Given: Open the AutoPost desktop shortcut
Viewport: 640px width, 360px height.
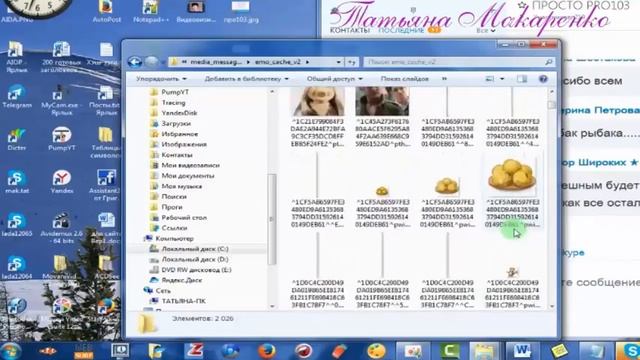Looking at the screenshot, I should click(x=106, y=11).
